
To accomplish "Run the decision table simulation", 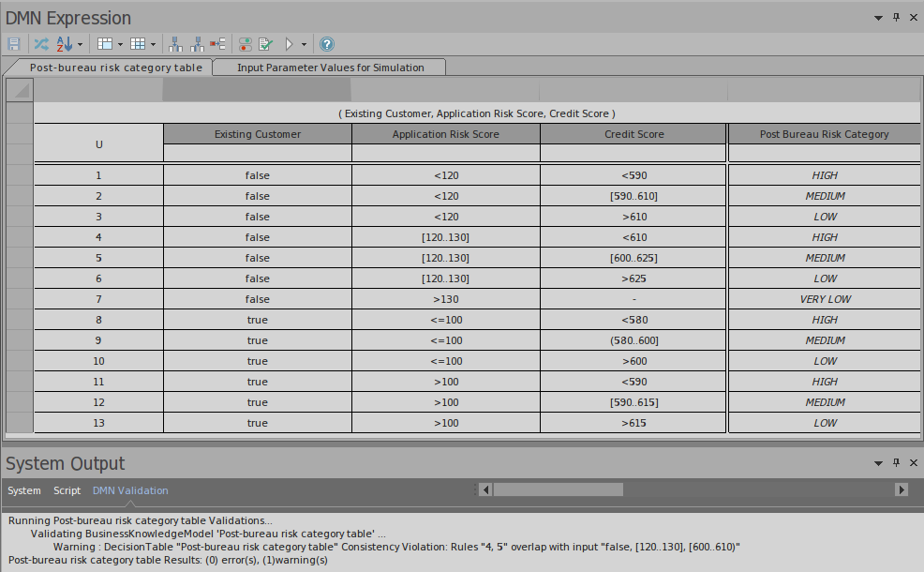I will [291, 43].
